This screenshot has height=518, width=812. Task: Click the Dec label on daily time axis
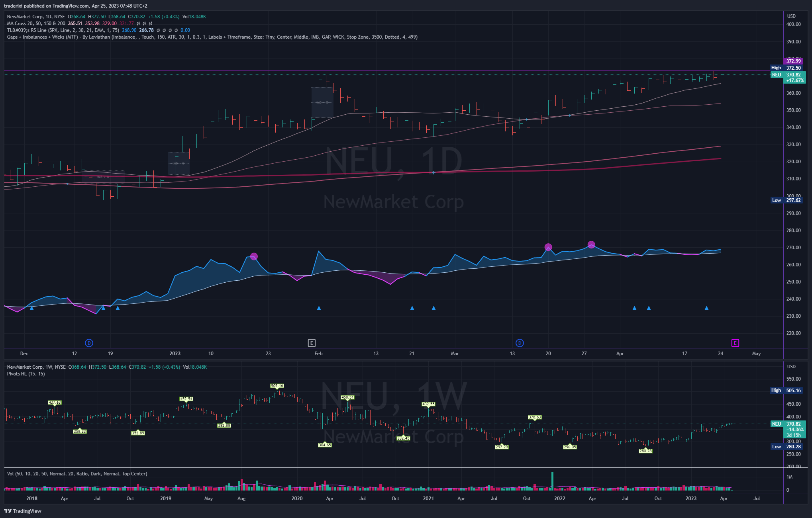[x=24, y=354]
